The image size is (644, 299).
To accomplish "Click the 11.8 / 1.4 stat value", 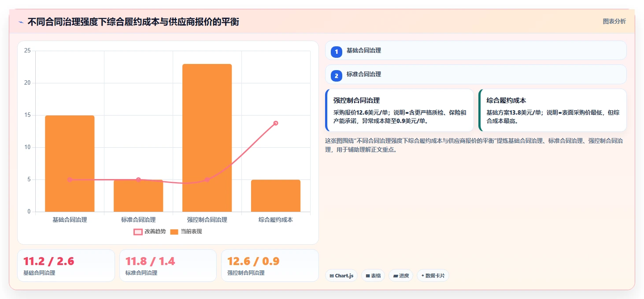I will pos(150,261).
